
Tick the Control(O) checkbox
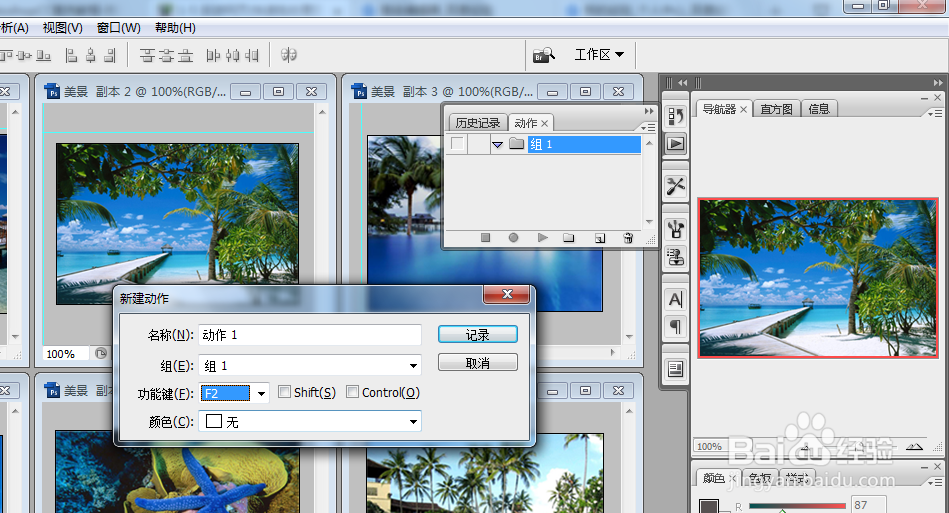pyautogui.click(x=352, y=392)
